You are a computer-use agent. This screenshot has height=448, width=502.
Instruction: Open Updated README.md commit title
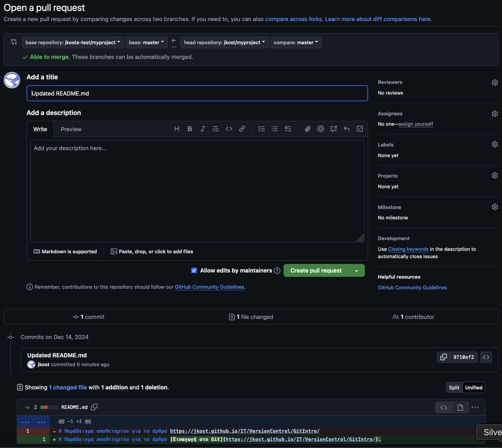(57, 355)
